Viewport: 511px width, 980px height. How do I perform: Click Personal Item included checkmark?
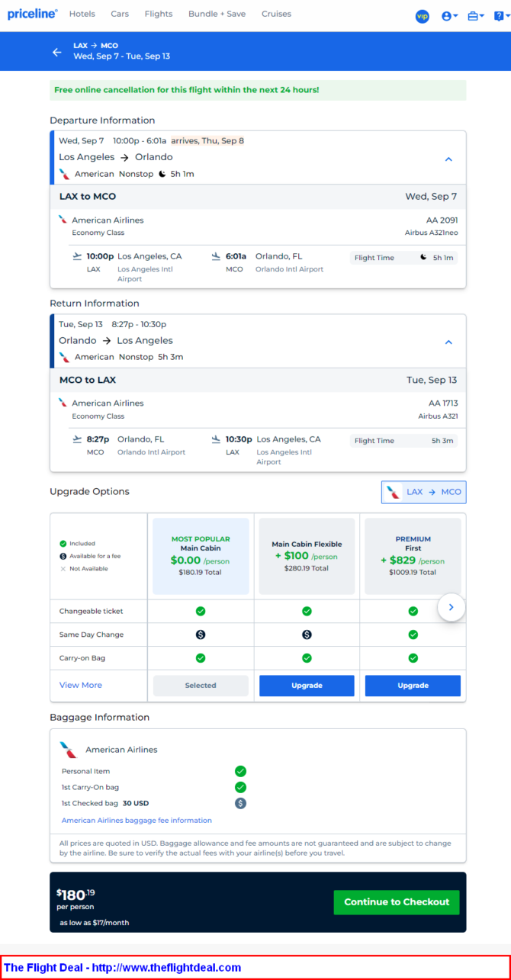coord(240,771)
